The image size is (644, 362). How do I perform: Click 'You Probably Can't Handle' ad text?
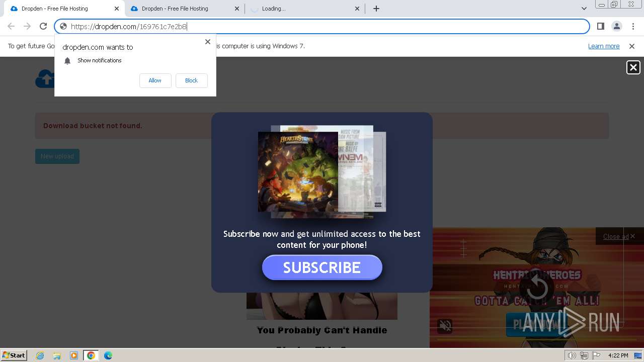[x=322, y=330]
